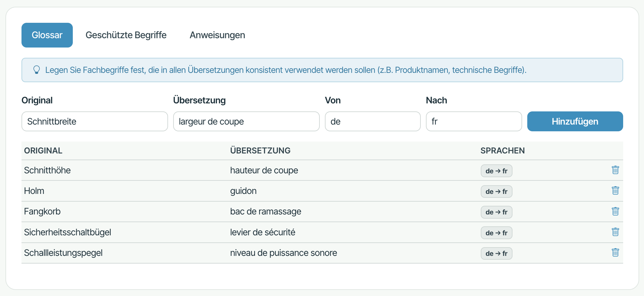The height and width of the screenshot is (296, 644).
Task: Click the Übersetzung field with largeur de coupe
Action: click(x=246, y=121)
